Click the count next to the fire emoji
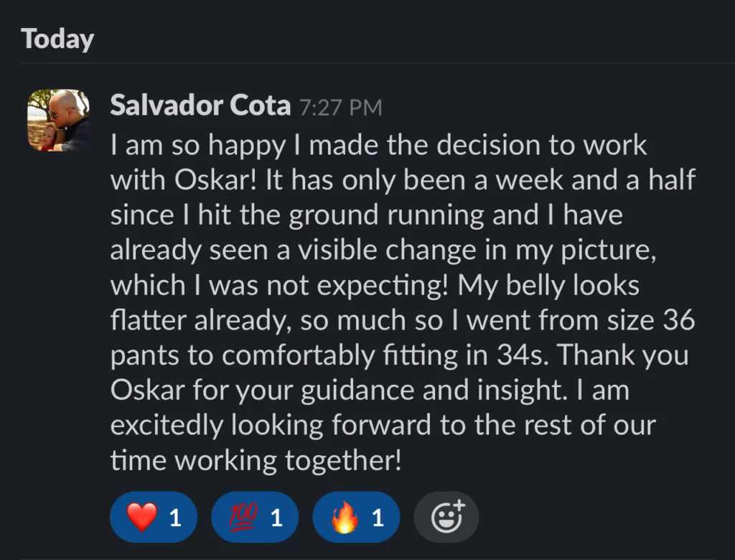735x560 pixels. pyautogui.click(x=378, y=518)
